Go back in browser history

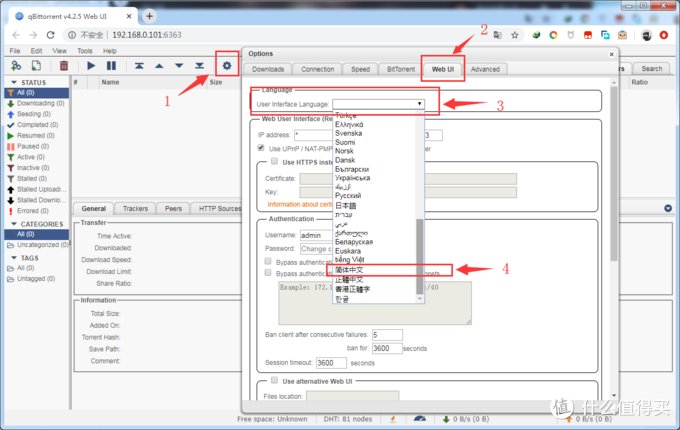pyautogui.click(x=16, y=35)
